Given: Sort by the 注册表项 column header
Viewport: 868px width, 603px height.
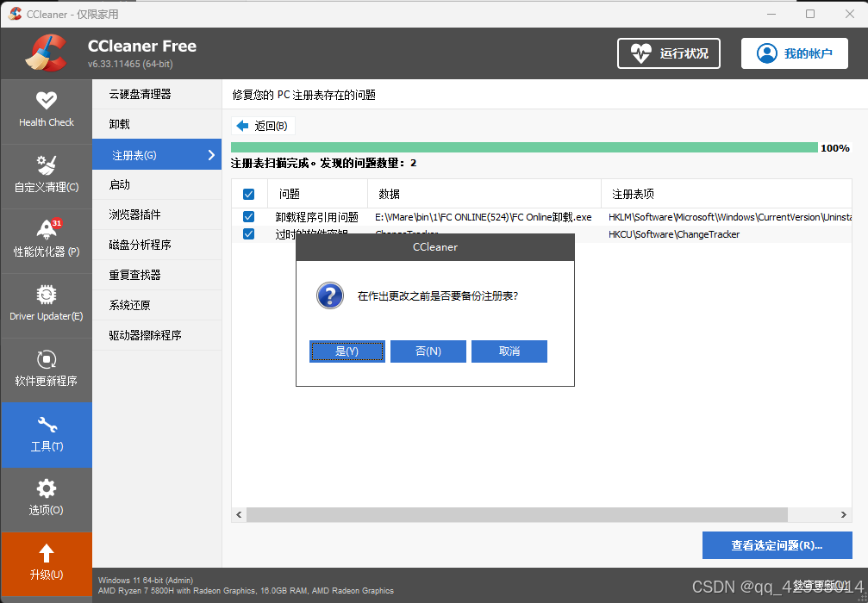Looking at the screenshot, I should coord(727,194).
